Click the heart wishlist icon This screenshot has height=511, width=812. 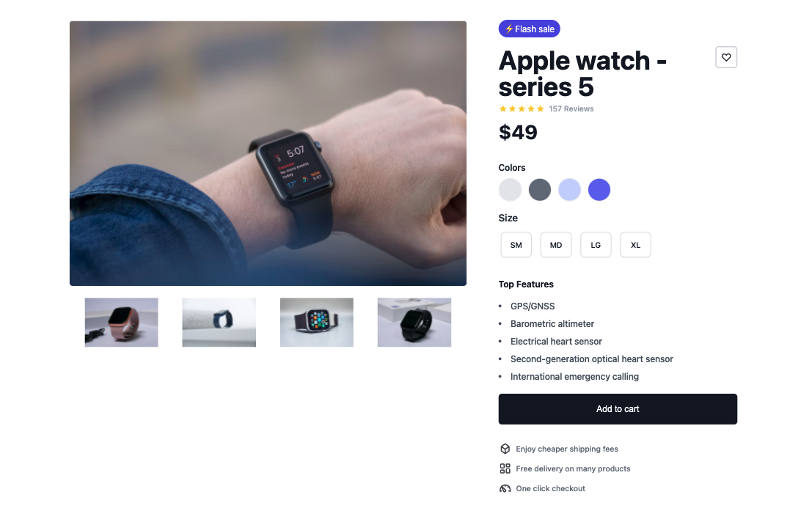(726, 57)
